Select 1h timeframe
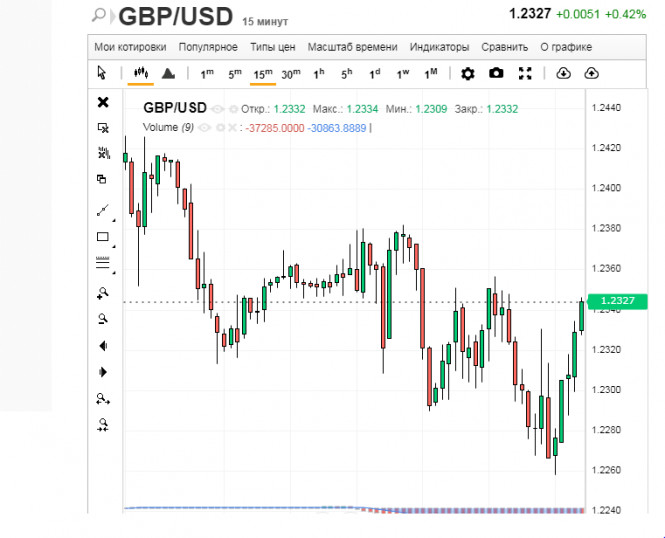 (319, 74)
